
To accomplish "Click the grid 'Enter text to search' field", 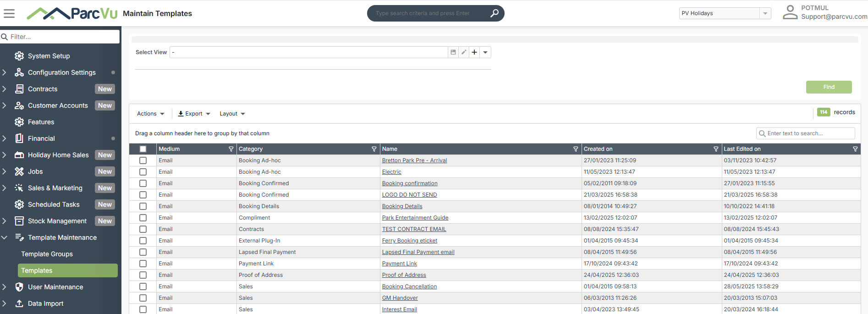I will [805, 133].
